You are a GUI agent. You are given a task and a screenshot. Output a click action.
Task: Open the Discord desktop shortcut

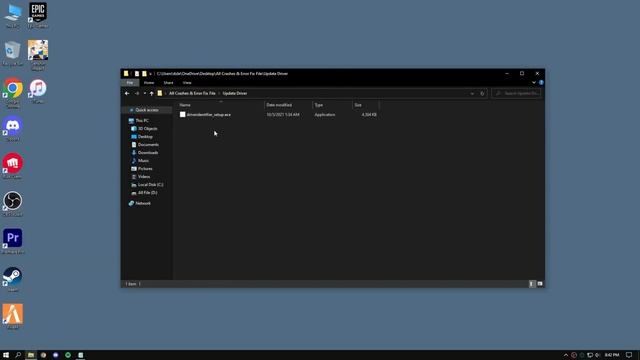[13, 129]
